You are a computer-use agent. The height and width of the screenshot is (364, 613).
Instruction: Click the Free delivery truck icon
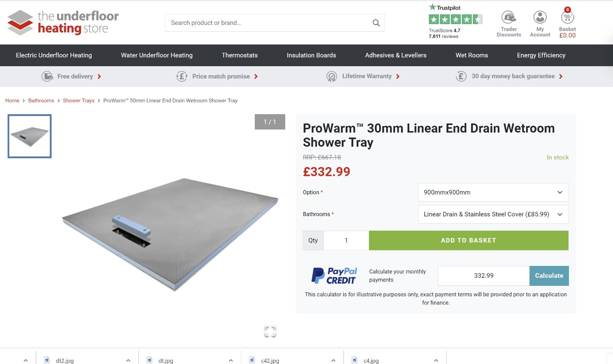pyautogui.click(x=47, y=76)
